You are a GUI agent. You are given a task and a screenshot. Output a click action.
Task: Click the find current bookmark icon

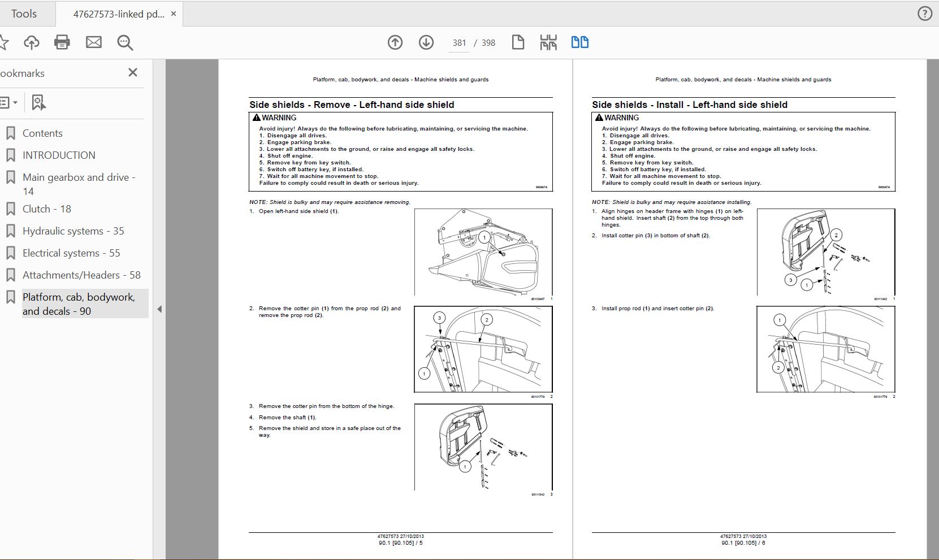38,103
